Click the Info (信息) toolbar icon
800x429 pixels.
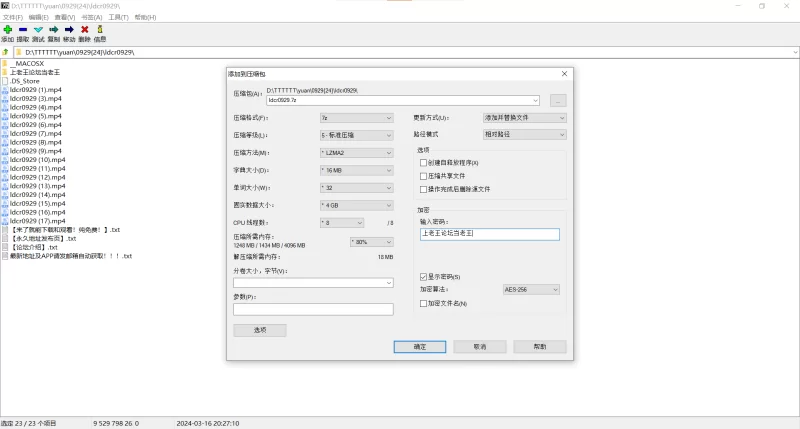[x=100, y=30]
